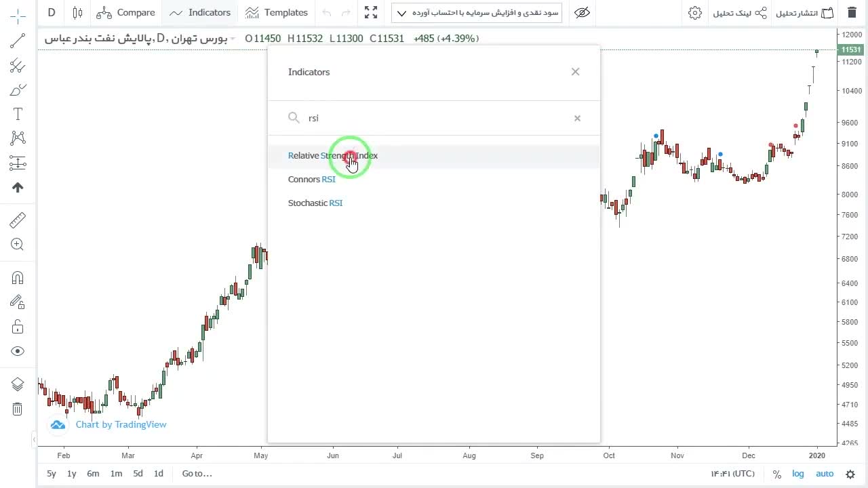Toggle the crossed-eye hide button in top toolbar
Image resolution: width=868 pixels, height=488 pixels.
582,12
